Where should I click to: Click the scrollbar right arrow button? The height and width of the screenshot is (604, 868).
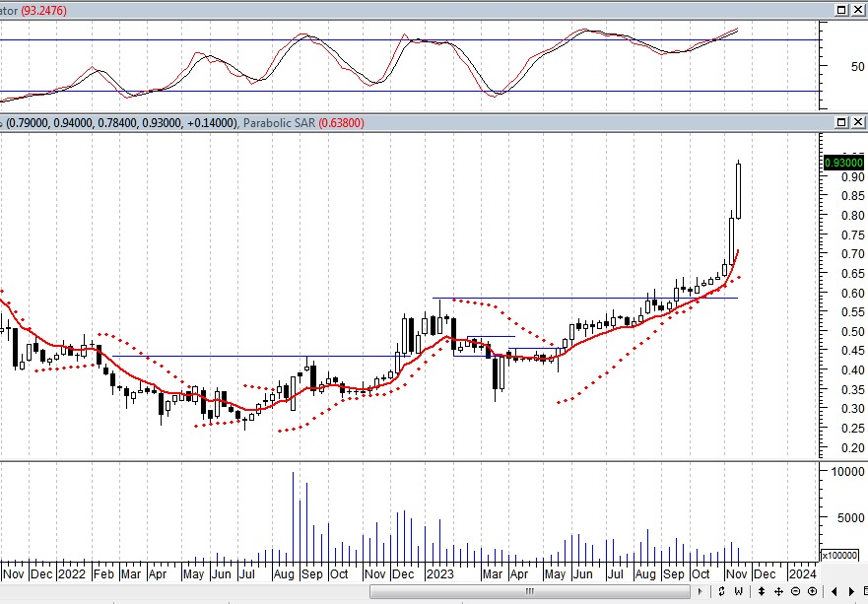pyautogui.click(x=700, y=591)
